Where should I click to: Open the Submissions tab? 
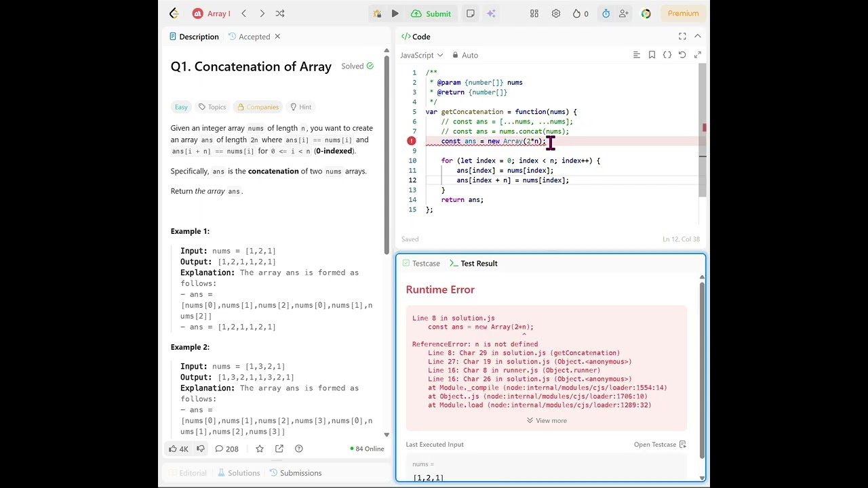295,473
